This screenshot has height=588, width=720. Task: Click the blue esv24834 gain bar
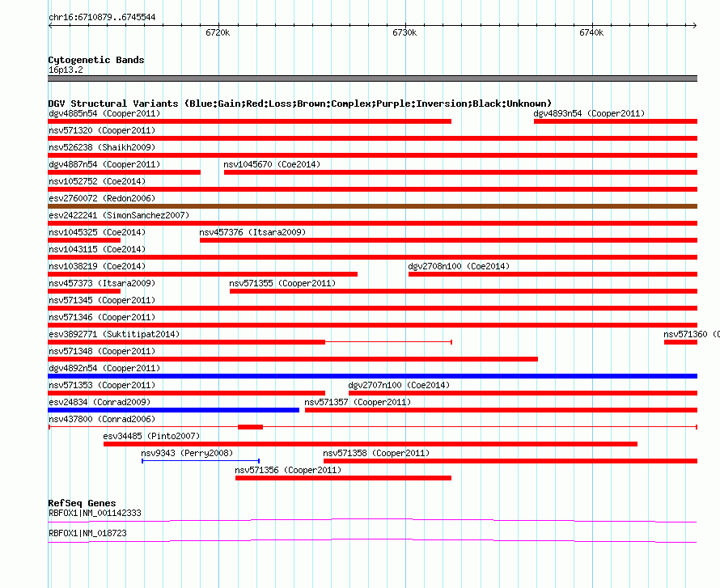(174, 410)
